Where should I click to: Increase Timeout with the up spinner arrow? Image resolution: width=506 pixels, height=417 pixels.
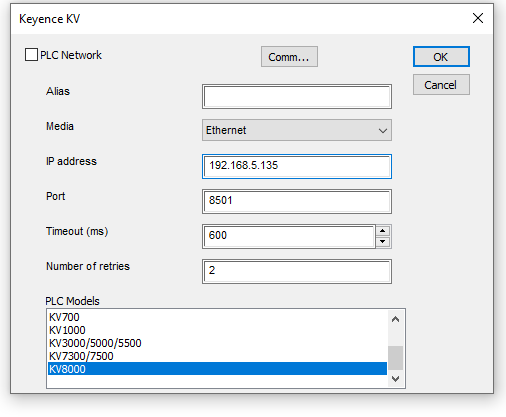383,231
